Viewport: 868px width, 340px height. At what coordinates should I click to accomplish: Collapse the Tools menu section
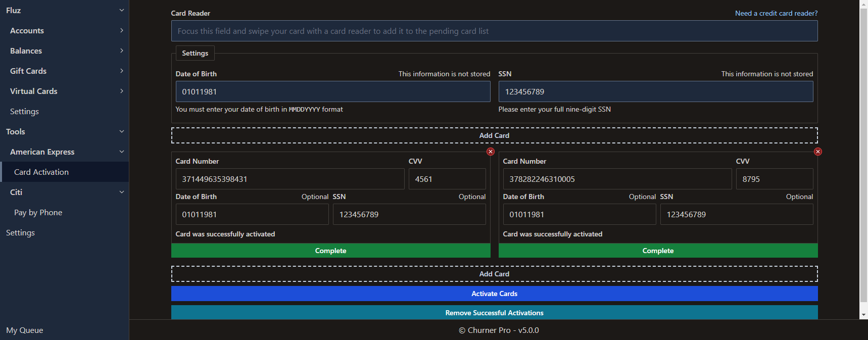click(x=121, y=131)
